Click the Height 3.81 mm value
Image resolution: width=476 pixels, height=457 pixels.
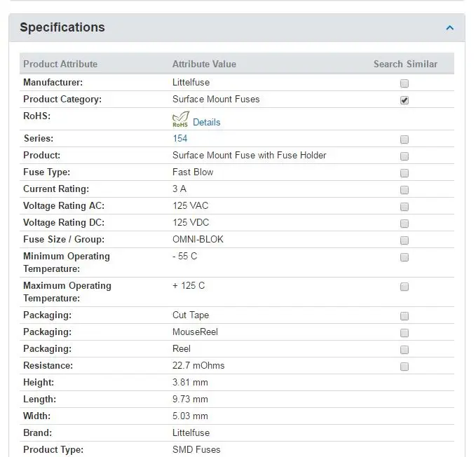tap(190, 382)
